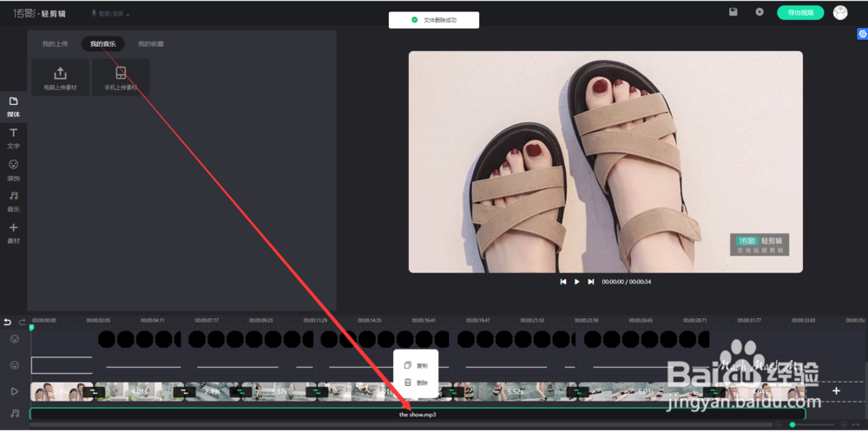Image resolution: width=868 pixels, height=431 pixels.
Task: Click the 电脑上传素材 upload from computer tile
Action: (61, 77)
